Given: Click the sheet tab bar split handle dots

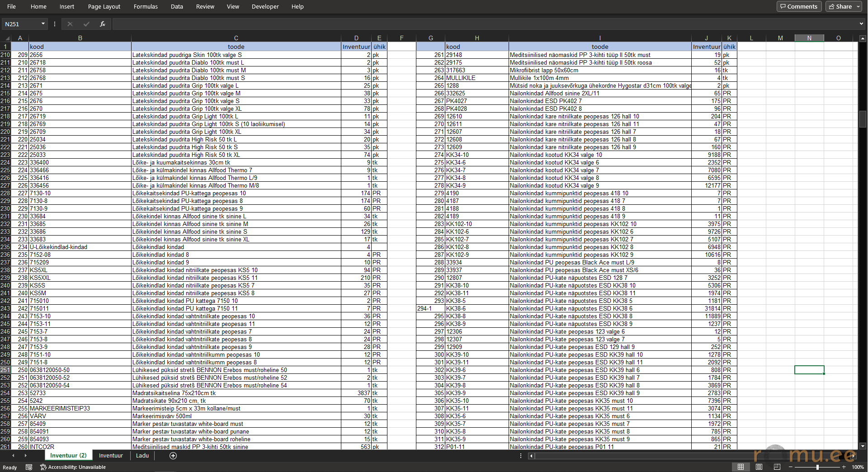Looking at the screenshot, I should click(x=521, y=456).
